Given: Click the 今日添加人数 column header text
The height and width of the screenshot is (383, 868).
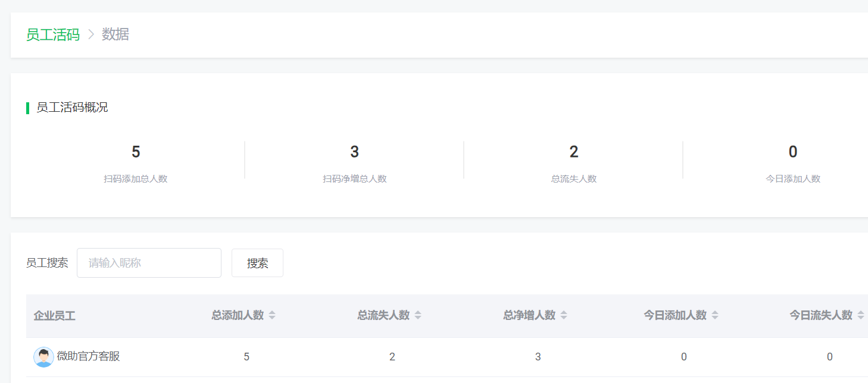Looking at the screenshot, I should point(675,315).
